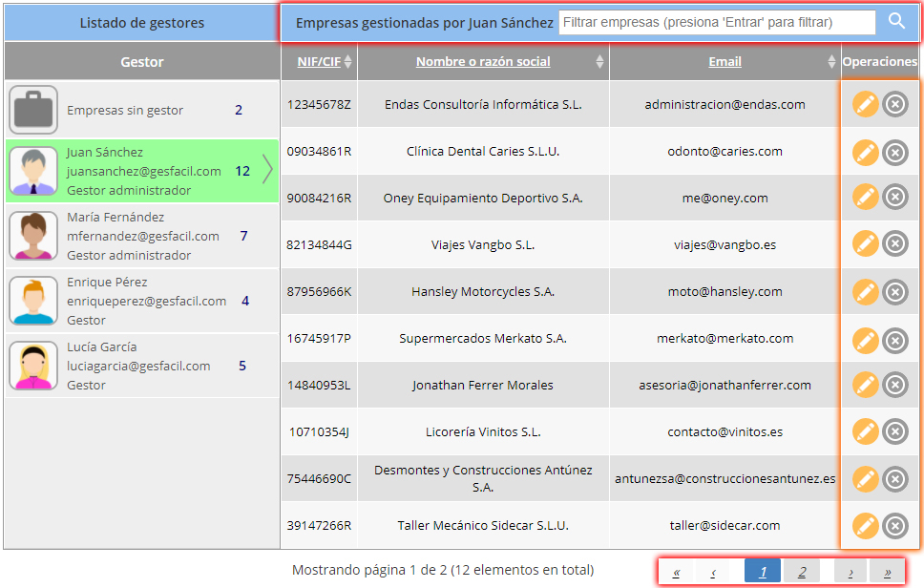The width and height of the screenshot is (924, 588).
Task: Edit Endas Consultoría Informática S.L. with pencil icon
Action: coord(865,105)
